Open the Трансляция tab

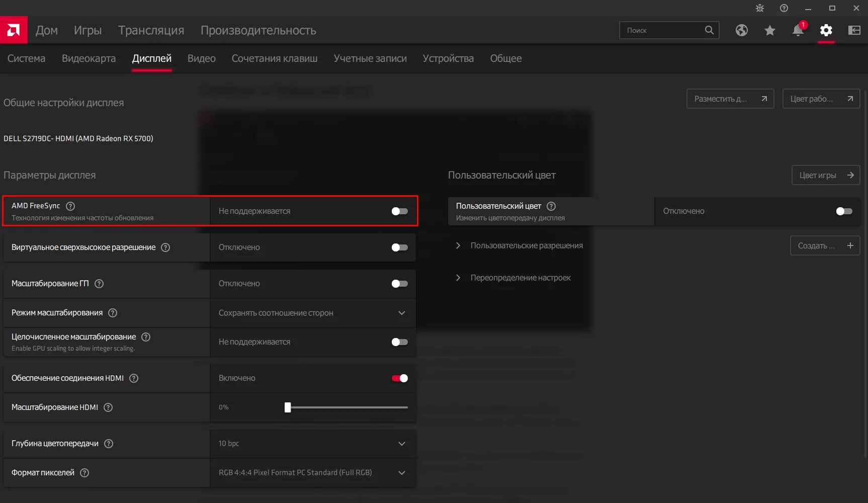click(151, 30)
